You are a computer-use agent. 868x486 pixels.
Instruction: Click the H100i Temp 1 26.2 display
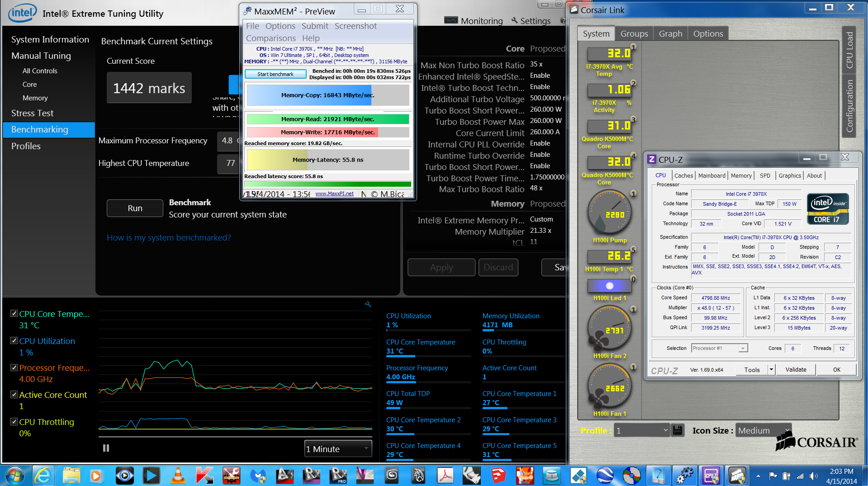609,256
